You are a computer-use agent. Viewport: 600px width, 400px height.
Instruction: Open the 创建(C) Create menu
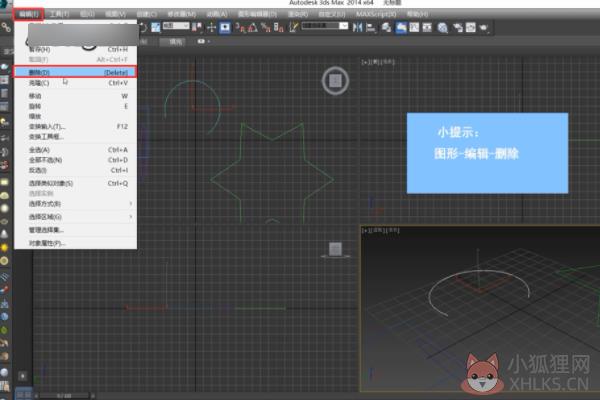[147, 14]
